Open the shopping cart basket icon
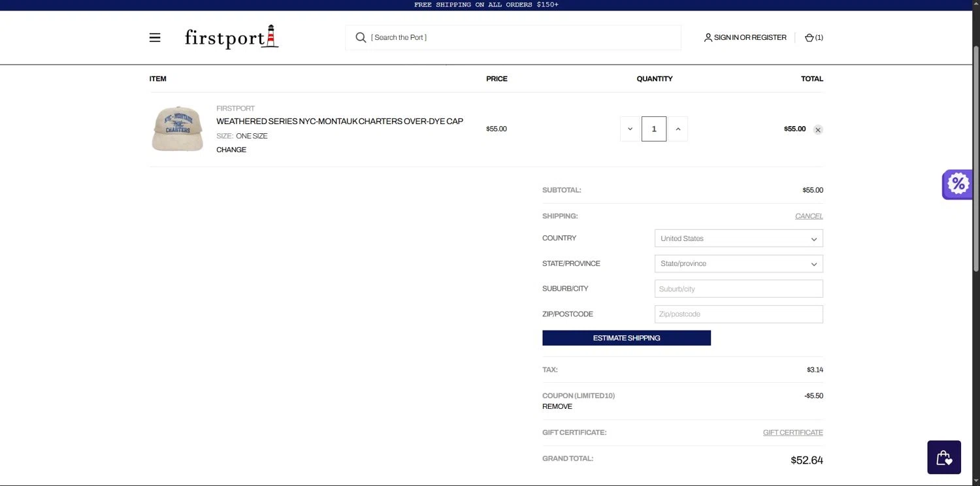Viewport: 980px width, 486px height. 809,37
